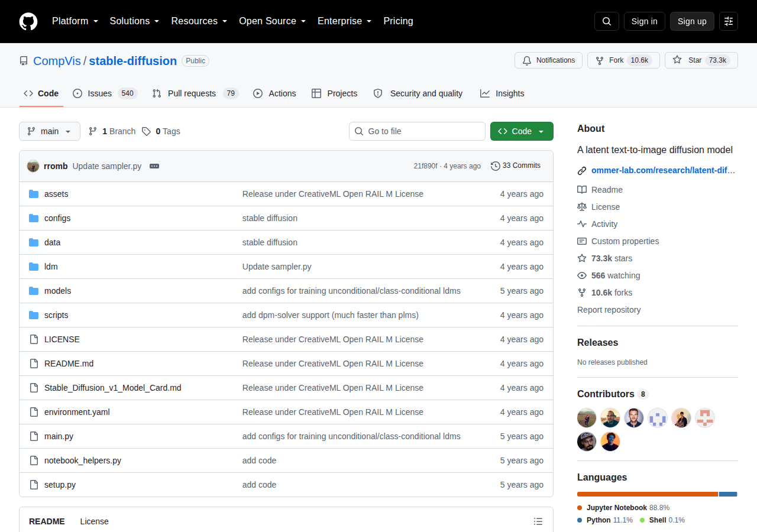757x532 pixels.
Task: Open README outline list icon
Action: (538, 521)
